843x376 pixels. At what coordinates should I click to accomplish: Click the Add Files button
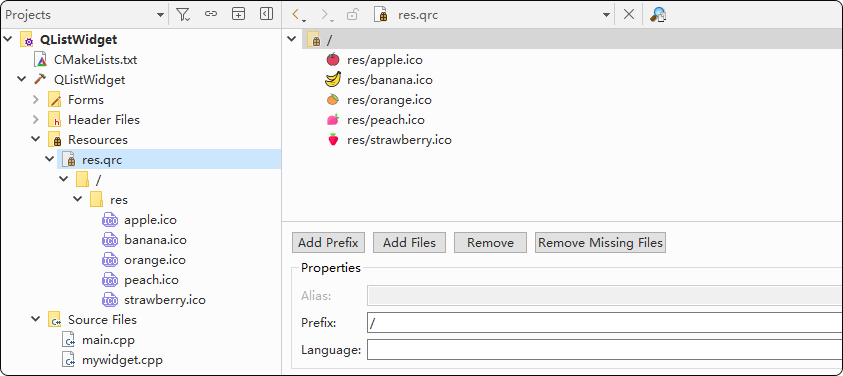(x=409, y=243)
